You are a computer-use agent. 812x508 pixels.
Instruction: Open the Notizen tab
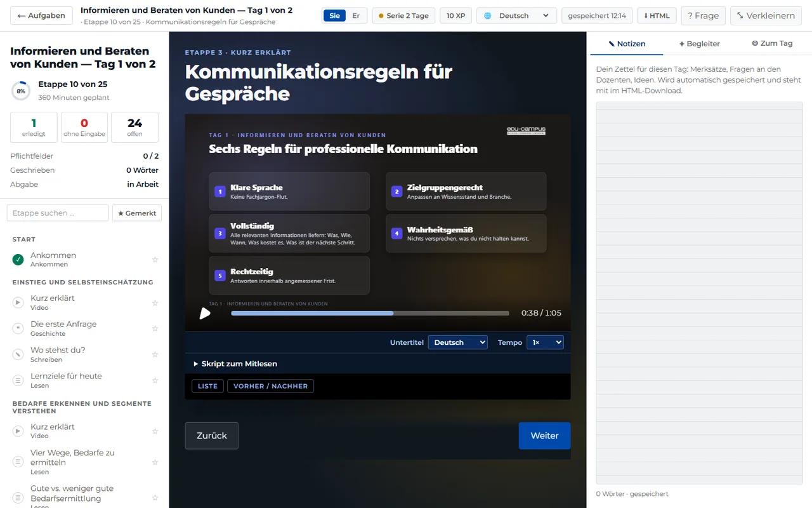coord(627,44)
